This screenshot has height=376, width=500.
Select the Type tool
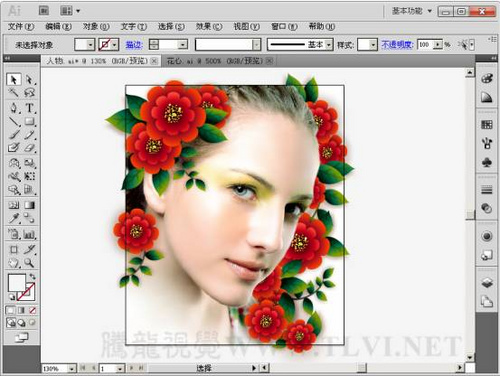coord(30,108)
